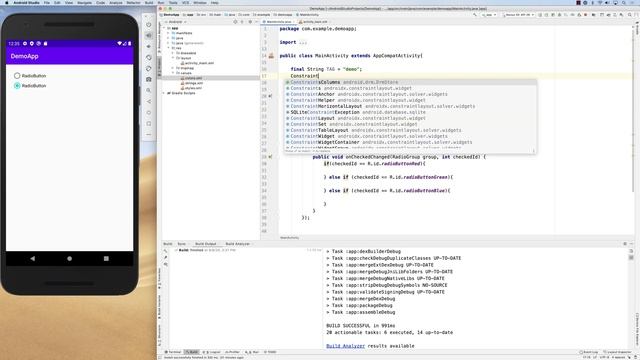This screenshot has width=640, height=360.
Task: Open the emulator extended controls (more) button
Action: (x=149, y=134)
